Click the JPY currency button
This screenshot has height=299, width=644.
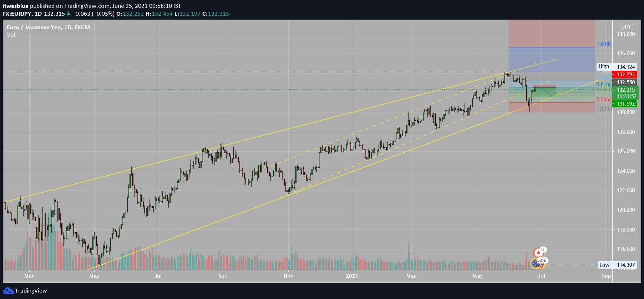[x=627, y=27]
